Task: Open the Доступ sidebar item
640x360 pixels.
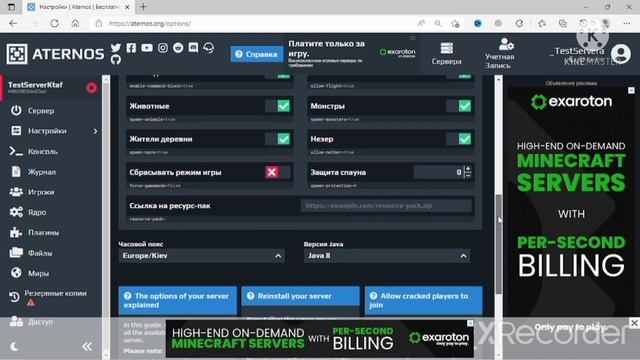Action: click(40, 322)
